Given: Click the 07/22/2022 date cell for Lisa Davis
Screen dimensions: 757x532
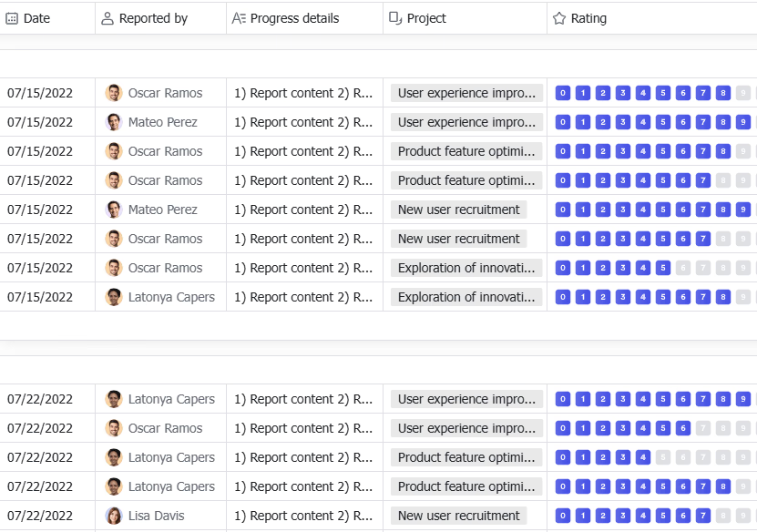Looking at the screenshot, I should pos(40,516).
